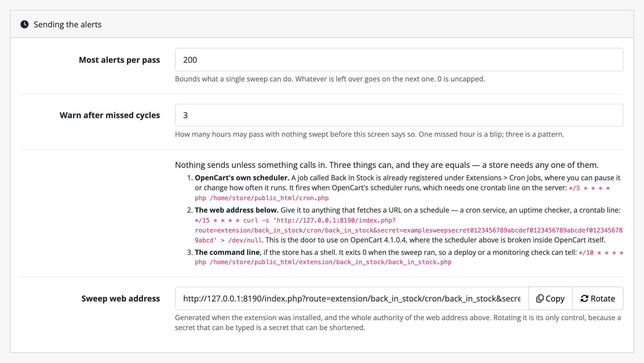Click the Sweep web address label
This screenshot has width=644, height=363.
click(120, 298)
